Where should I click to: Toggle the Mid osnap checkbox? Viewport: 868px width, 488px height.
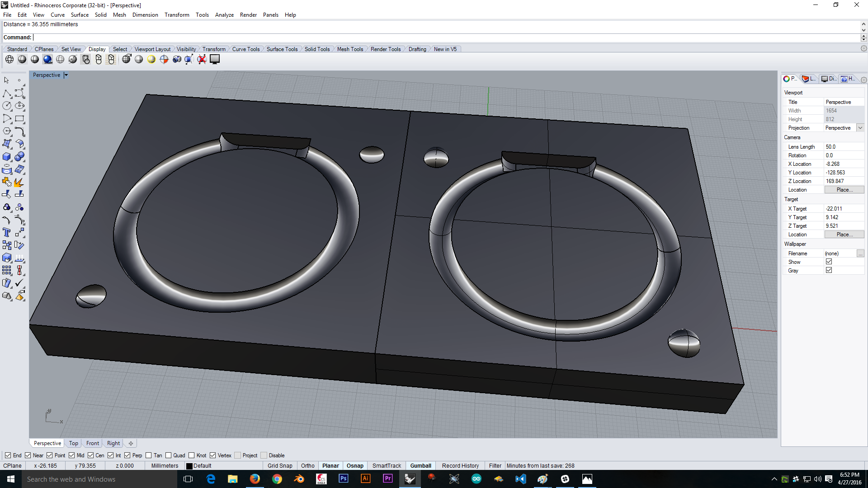[72, 455]
